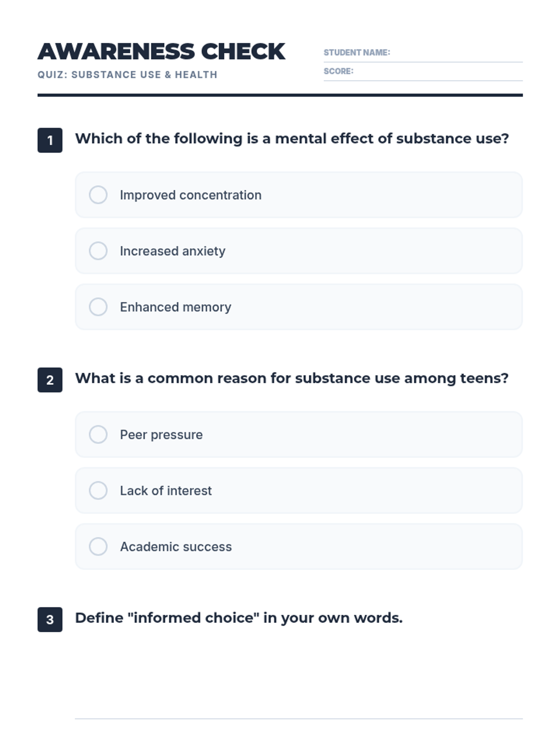This screenshot has width=560, height=747.
Task: Click the question 1 number badge
Action: point(50,140)
